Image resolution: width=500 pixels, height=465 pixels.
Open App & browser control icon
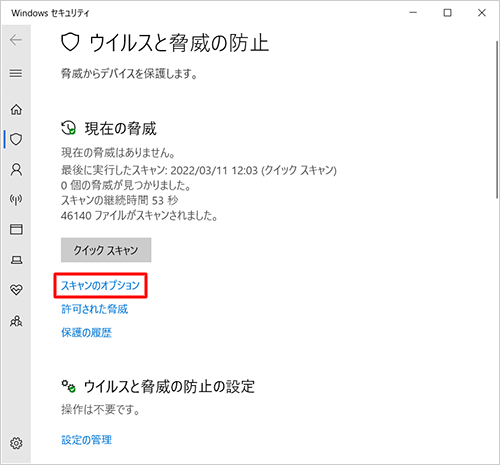coord(16,229)
